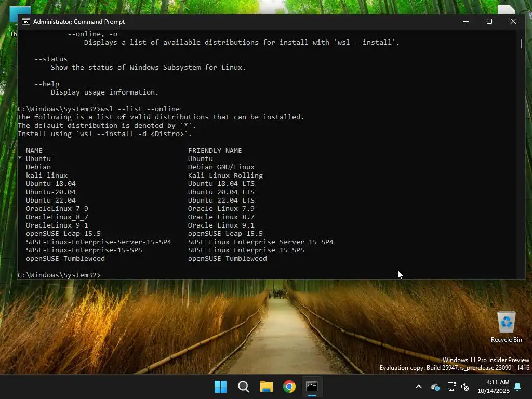This screenshot has width=532, height=399.
Task: Open Google Chrome from taskbar
Action: click(289, 387)
